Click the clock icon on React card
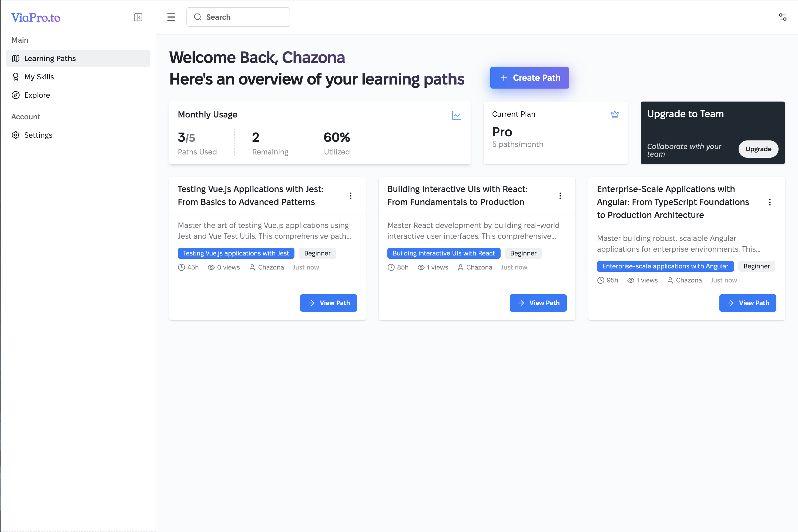 (x=391, y=267)
